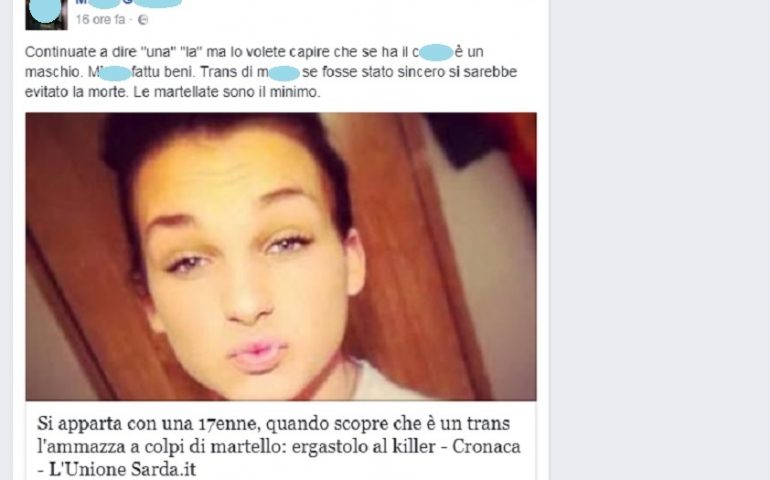Open the shared article preview photo

pos(281,256)
